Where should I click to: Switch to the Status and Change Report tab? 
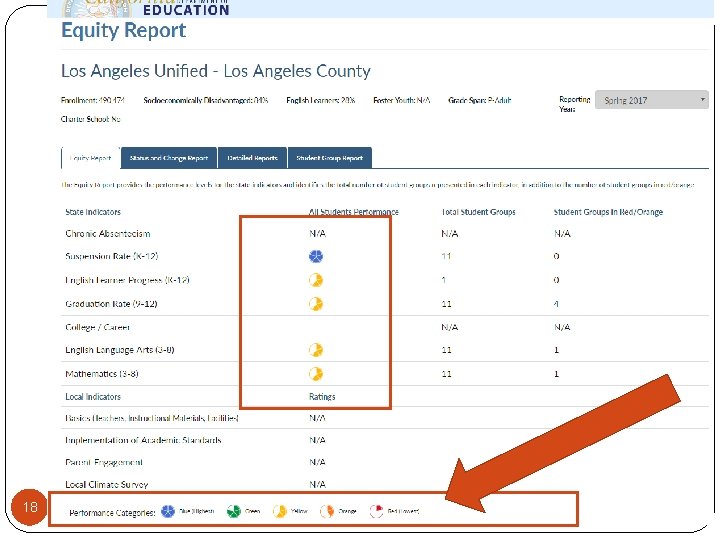(x=169, y=158)
